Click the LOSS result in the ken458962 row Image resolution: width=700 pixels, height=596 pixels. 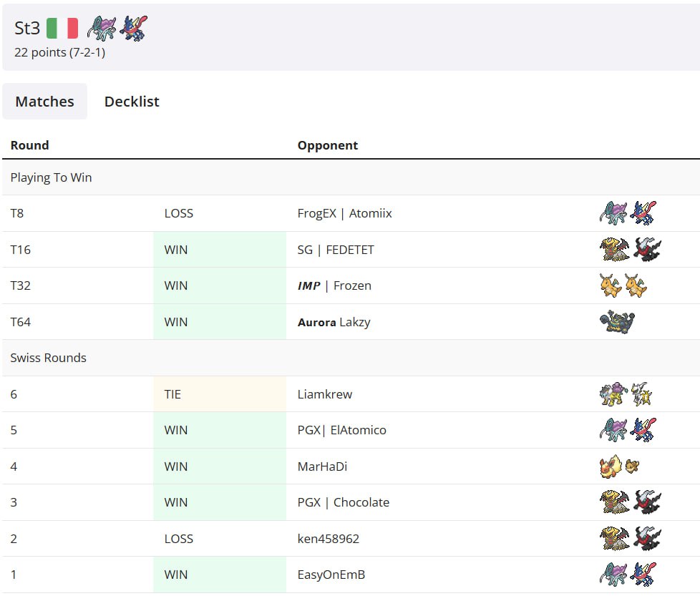178,539
